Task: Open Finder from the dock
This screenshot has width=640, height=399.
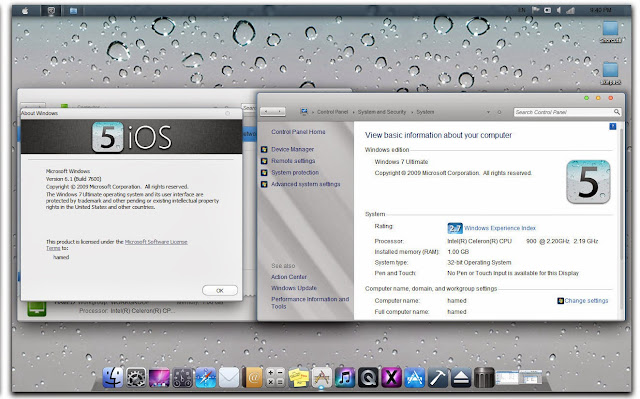Action: (113, 377)
